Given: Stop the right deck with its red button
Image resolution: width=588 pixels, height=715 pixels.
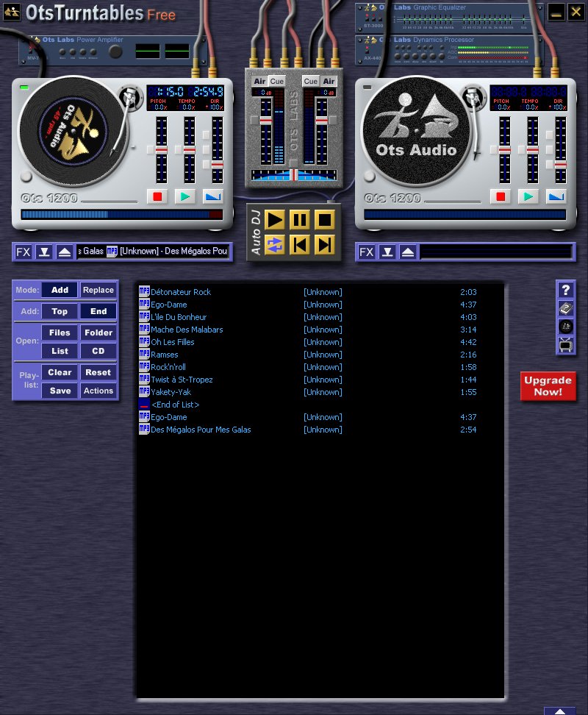Looking at the screenshot, I should click(x=501, y=196).
